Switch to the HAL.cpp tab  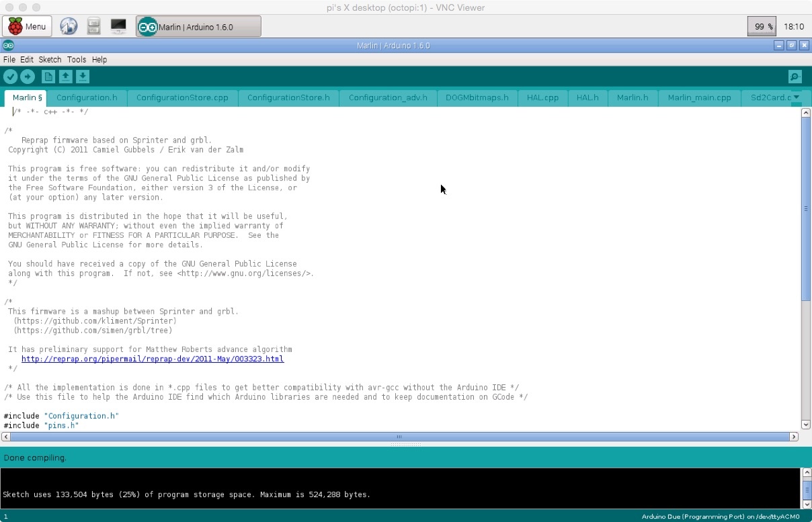(x=542, y=97)
